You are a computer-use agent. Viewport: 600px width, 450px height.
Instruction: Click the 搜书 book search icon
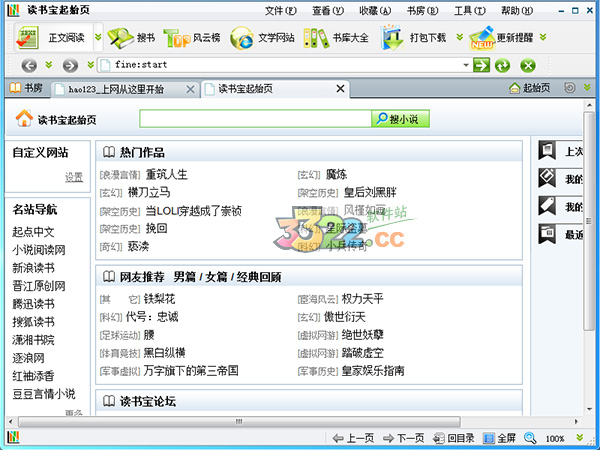click(121, 38)
